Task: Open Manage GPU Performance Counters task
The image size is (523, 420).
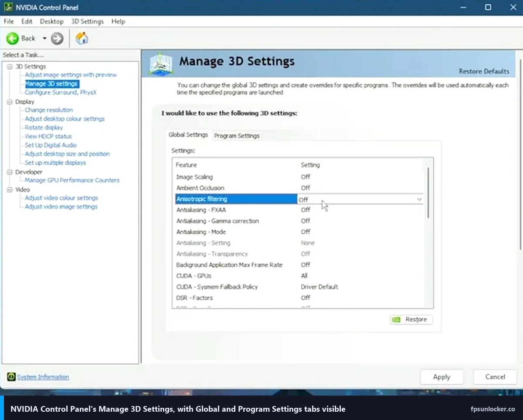Action: 72,180
